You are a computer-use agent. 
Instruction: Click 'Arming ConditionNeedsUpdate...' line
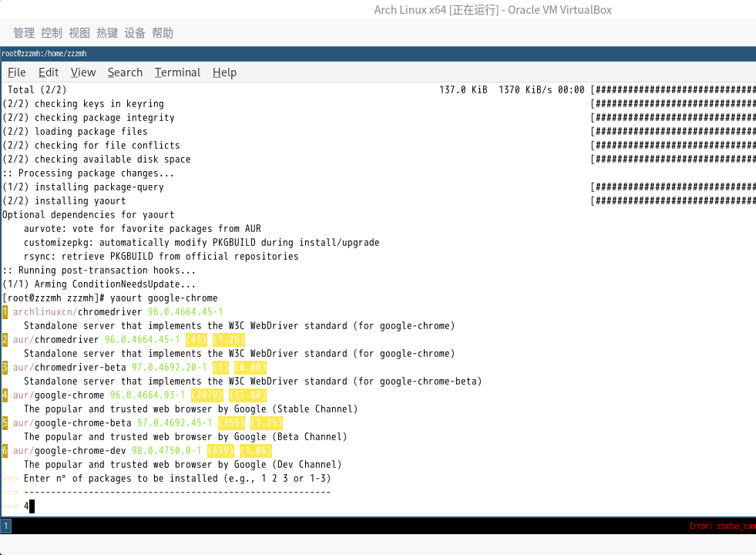point(99,284)
